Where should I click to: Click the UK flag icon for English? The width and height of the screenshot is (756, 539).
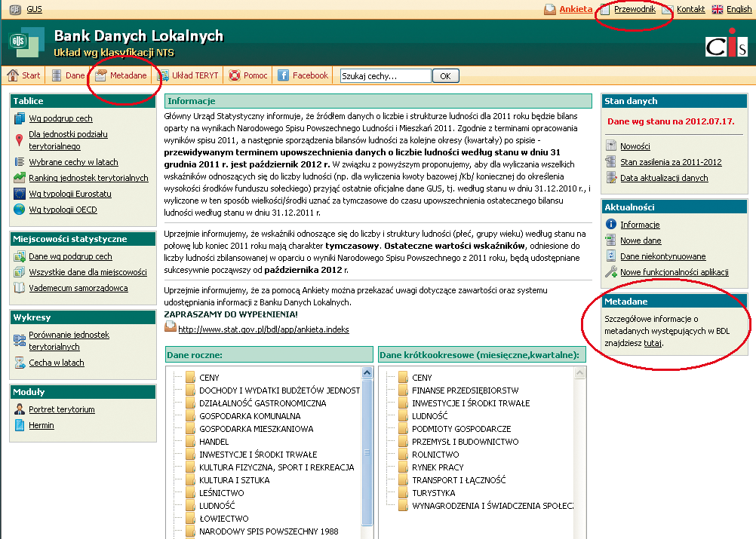[718, 9]
